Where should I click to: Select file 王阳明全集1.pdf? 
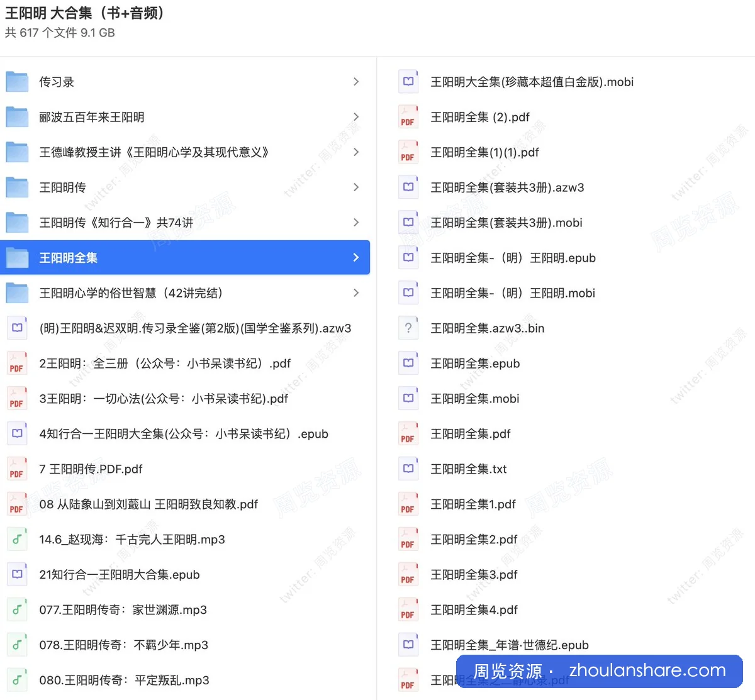click(x=473, y=504)
